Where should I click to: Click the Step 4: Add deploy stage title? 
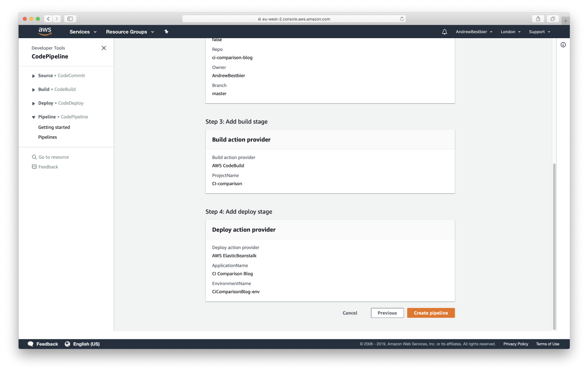(239, 211)
